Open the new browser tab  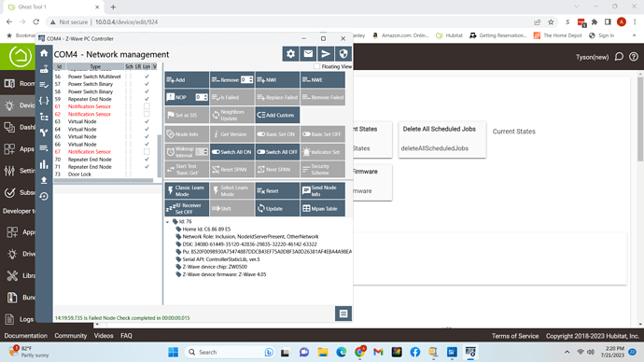point(113,7)
